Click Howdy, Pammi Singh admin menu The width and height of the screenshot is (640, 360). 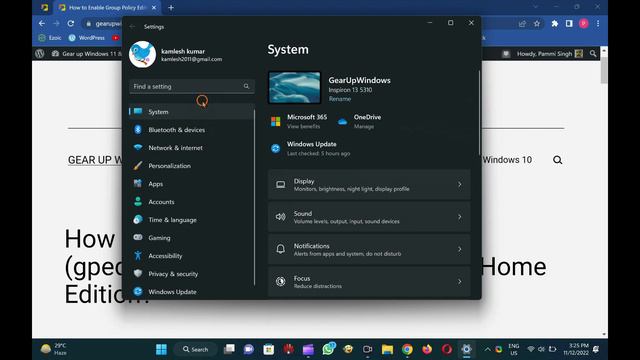point(549,53)
